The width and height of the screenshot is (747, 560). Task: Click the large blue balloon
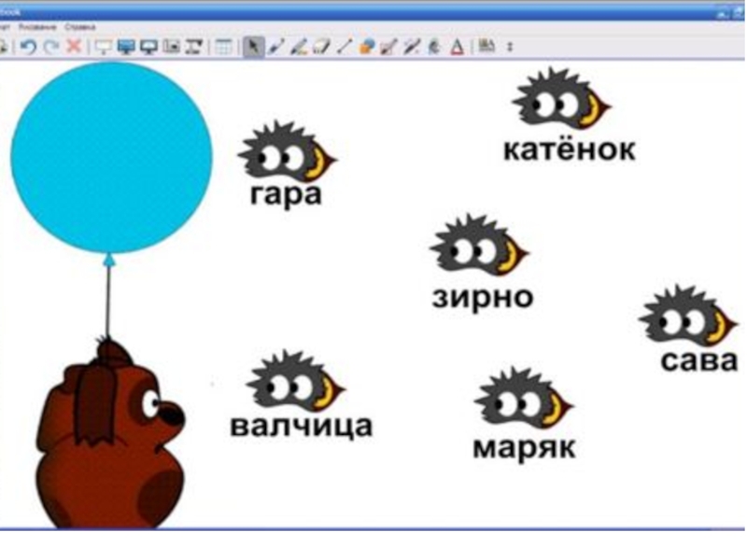[111, 158]
